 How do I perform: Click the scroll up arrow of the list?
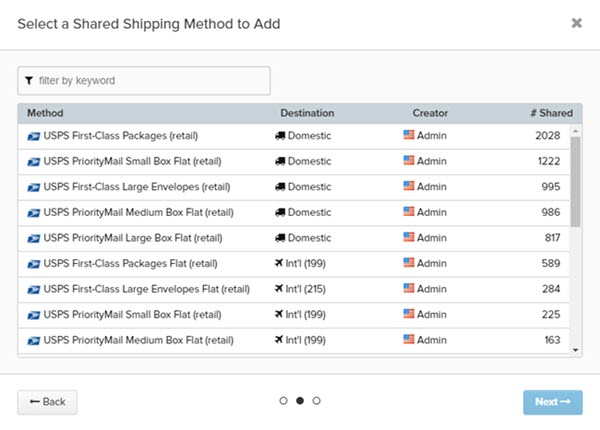click(x=575, y=131)
